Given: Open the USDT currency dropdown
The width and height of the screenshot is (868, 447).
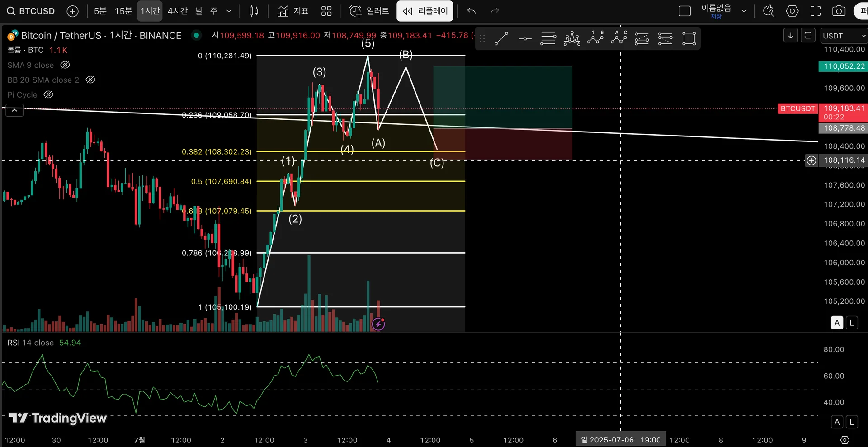Looking at the screenshot, I should [844, 36].
